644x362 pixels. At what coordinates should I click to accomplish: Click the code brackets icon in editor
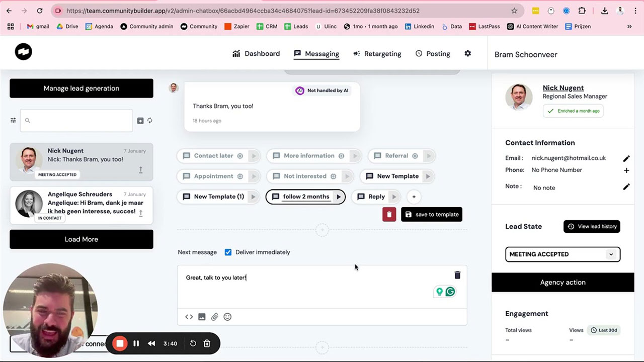point(189,317)
